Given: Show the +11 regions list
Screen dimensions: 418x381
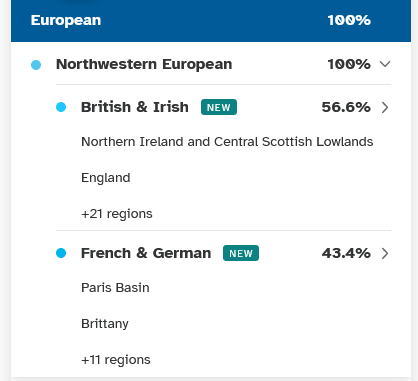Looking at the screenshot, I should [116, 360].
